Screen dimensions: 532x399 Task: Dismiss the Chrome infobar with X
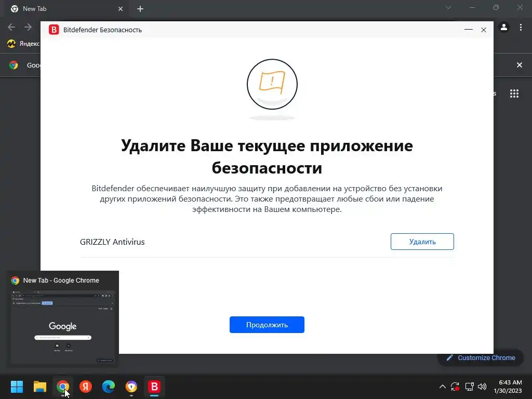point(519,65)
